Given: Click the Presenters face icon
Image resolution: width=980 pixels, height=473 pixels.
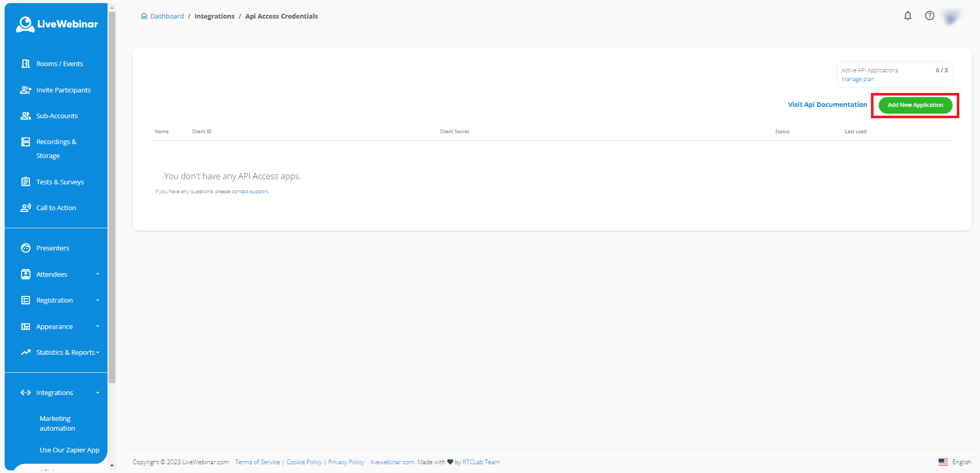Looking at the screenshot, I should click(x=25, y=248).
